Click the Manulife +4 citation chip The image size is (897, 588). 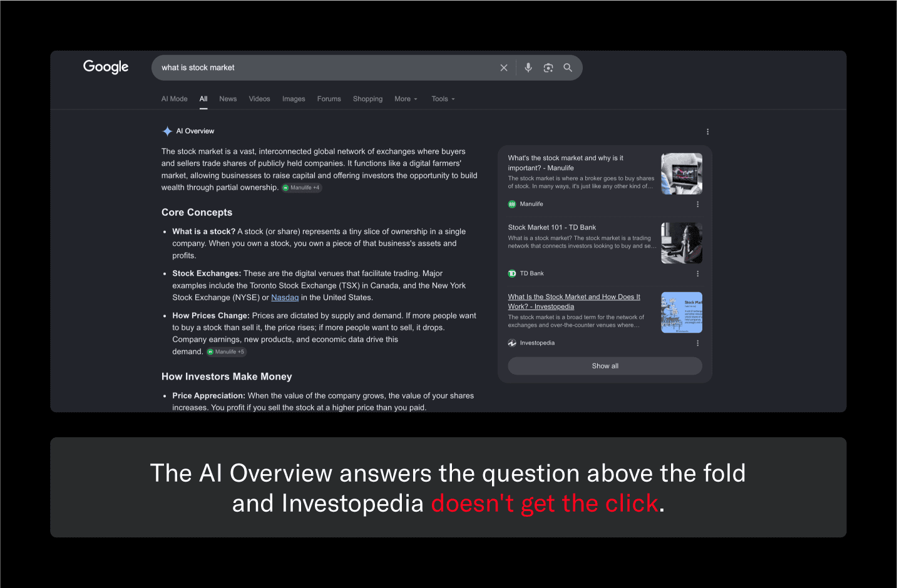pyautogui.click(x=302, y=188)
